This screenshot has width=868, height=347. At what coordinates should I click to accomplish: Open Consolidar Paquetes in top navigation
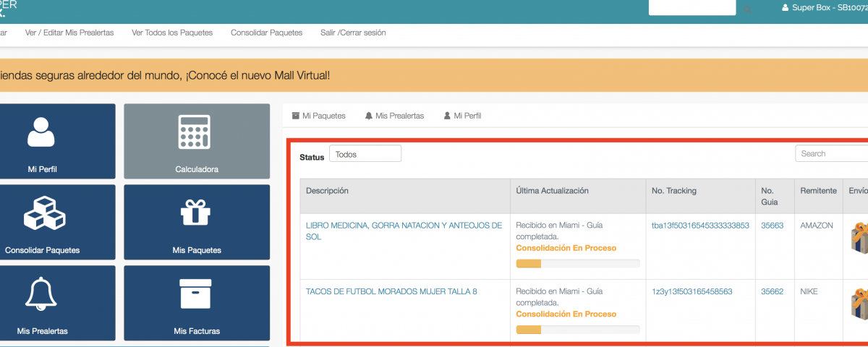tap(266, 33)
